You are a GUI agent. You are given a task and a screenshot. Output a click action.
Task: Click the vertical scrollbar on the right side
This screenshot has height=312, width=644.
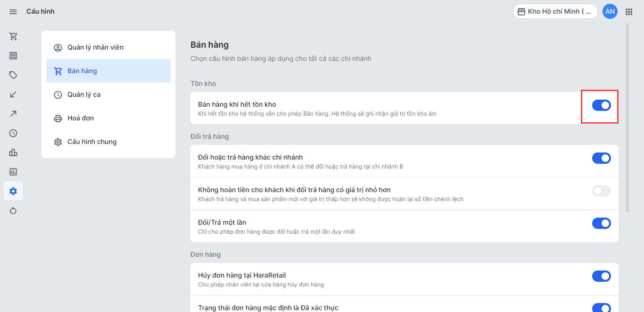627,118
